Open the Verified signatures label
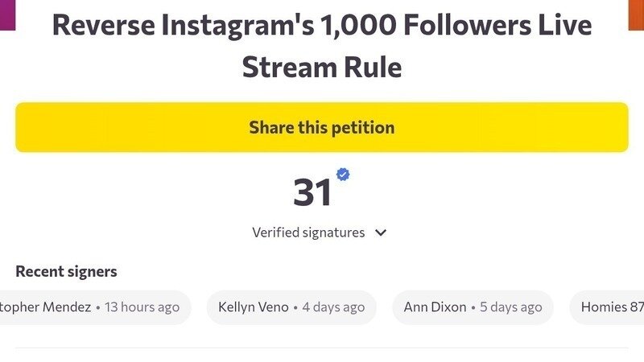 tap(308, 232)
